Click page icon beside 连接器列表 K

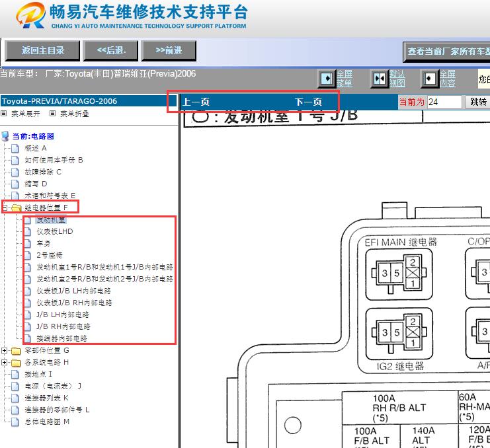pyautogui.click(x=15, y=398)
